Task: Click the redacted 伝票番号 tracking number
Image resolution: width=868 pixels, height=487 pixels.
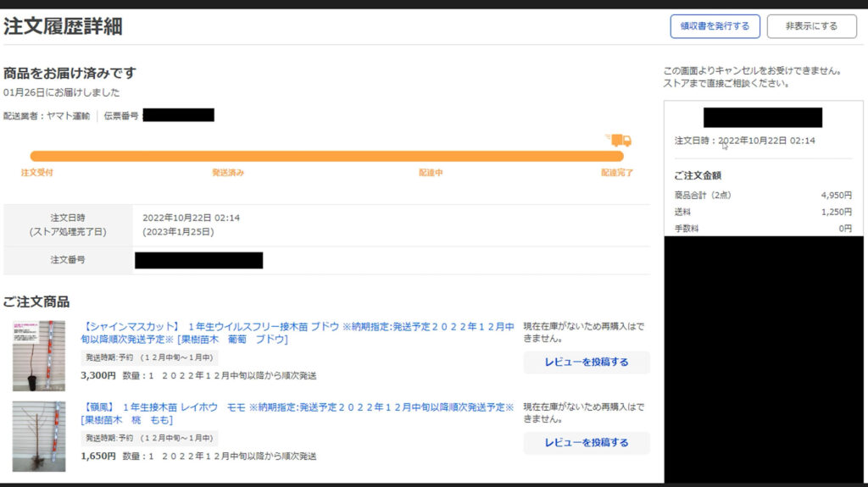Action: pos(178,115)
